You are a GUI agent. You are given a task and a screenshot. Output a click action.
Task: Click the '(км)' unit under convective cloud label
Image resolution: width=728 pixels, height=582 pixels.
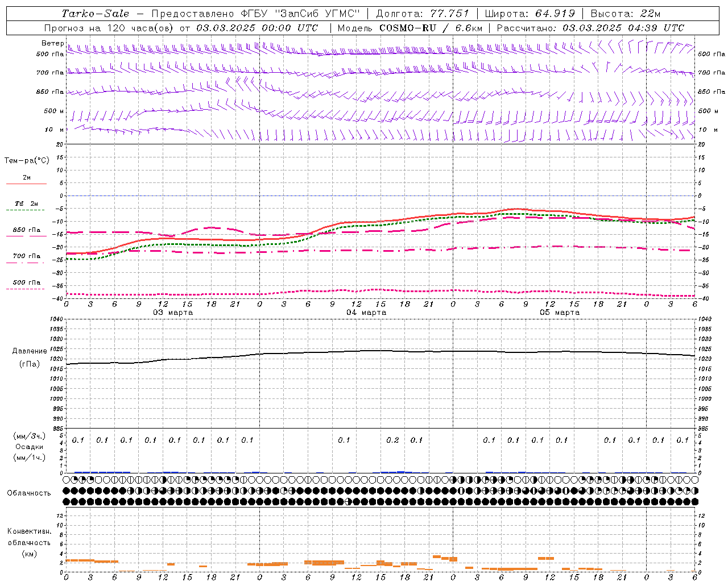point(30,554)
